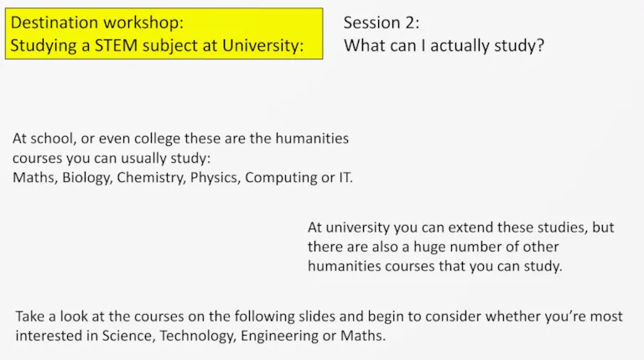Click the 'Take a look at the courses' line

click(x=319, y=316)
